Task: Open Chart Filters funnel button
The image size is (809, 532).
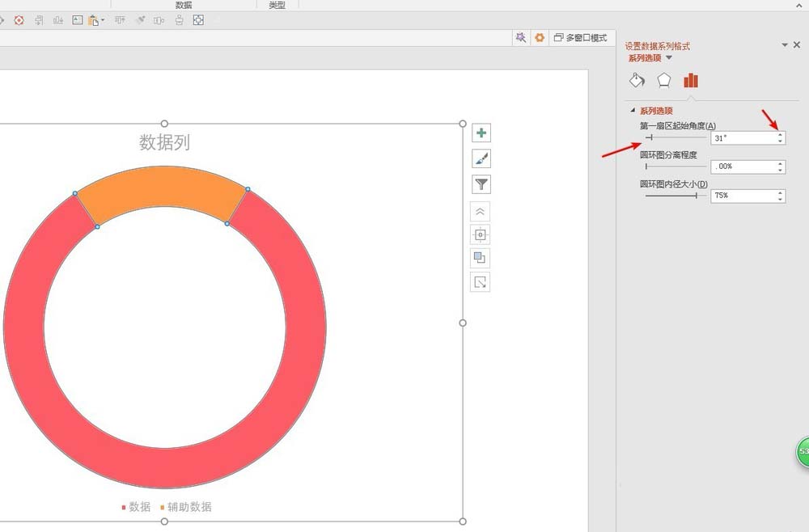Action: click(481, 184)
